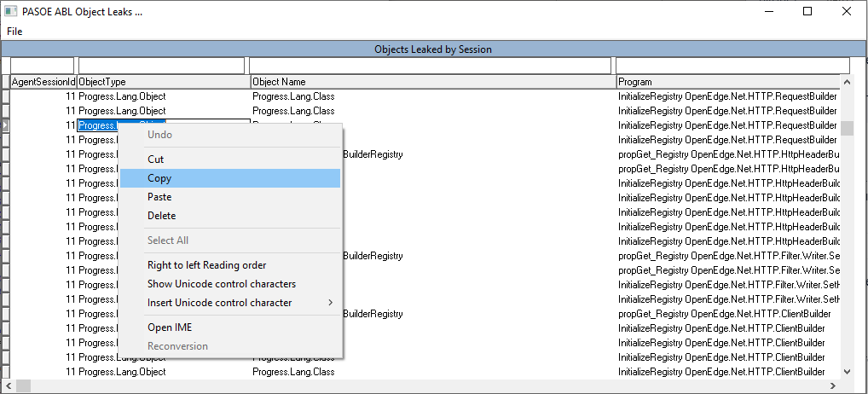Focus the Object Name filter field
The image size is (868, 394).
(x=430, y=66)
